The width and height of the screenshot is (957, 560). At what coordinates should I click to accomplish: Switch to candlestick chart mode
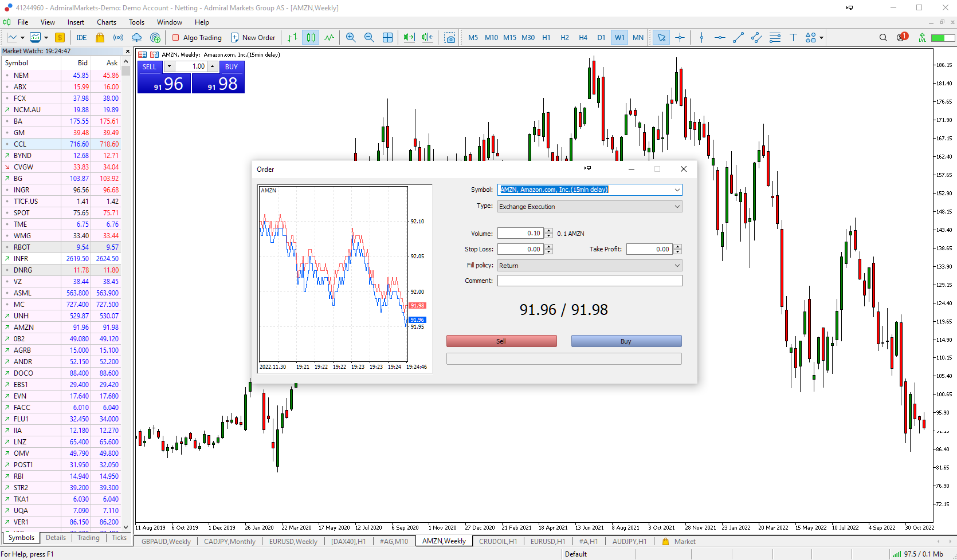(x=311, y=38)
